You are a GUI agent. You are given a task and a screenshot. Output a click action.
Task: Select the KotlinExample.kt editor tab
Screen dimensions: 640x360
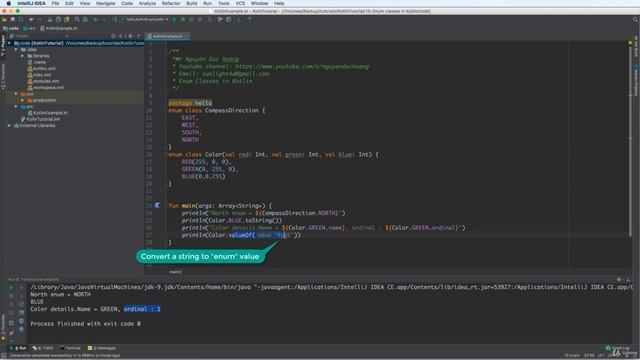pos(166,36)
